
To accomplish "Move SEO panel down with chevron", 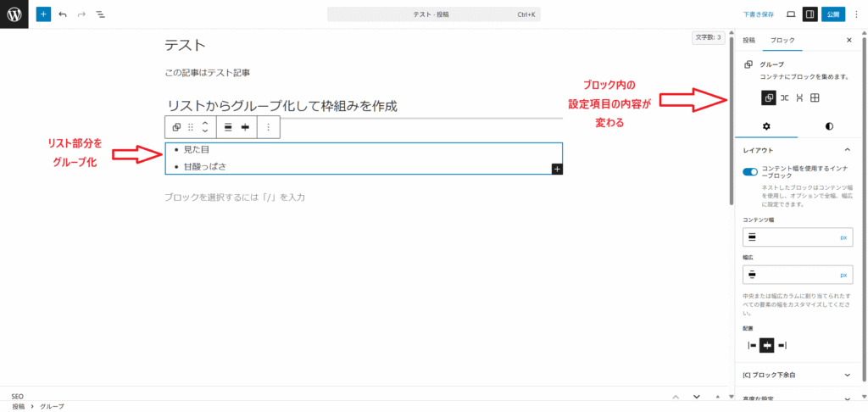I will (697, 397).
